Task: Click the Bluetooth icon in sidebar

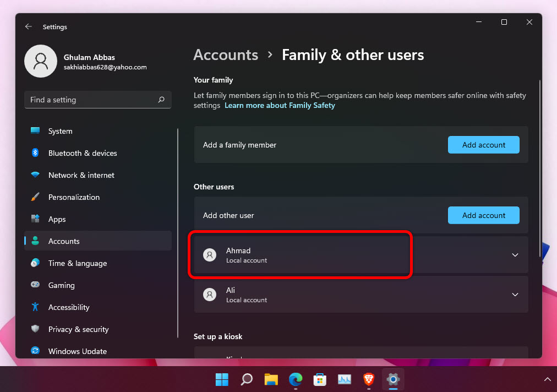Action: click(x=35, y=153)
